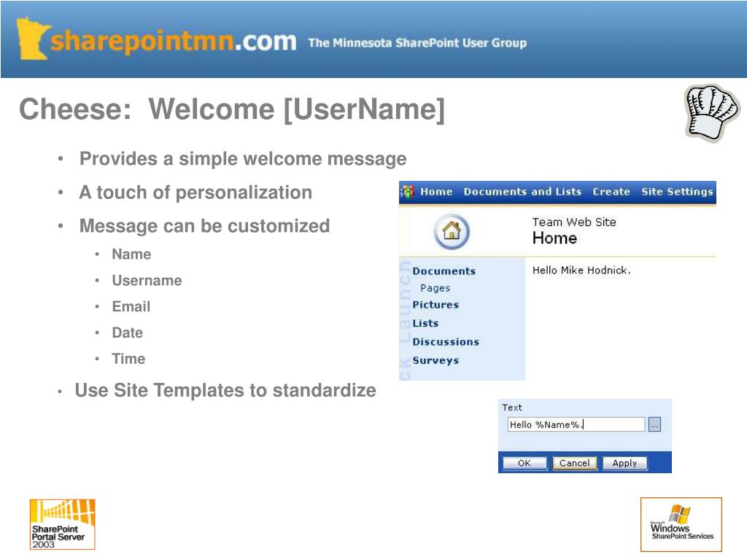This screenshot has height=560, width=747.
Task: Click the Email sub-bullet
Action: (x=131, y=307)
